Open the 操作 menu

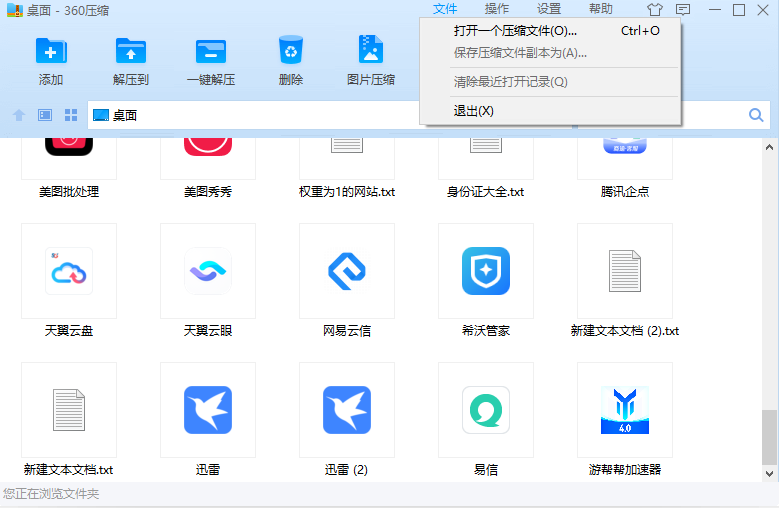coord(497,9)
